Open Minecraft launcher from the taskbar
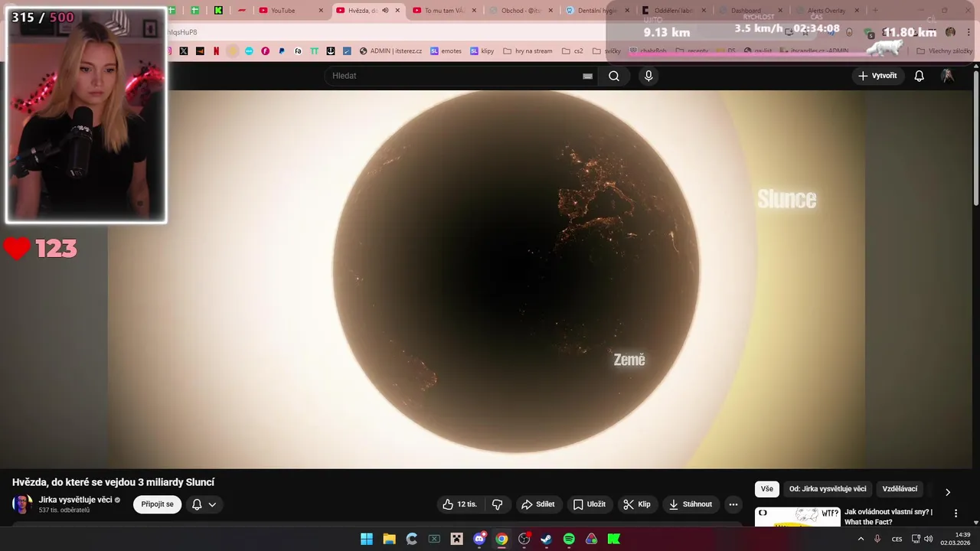The height and width of the screenshot is (551, 980). 457,539
